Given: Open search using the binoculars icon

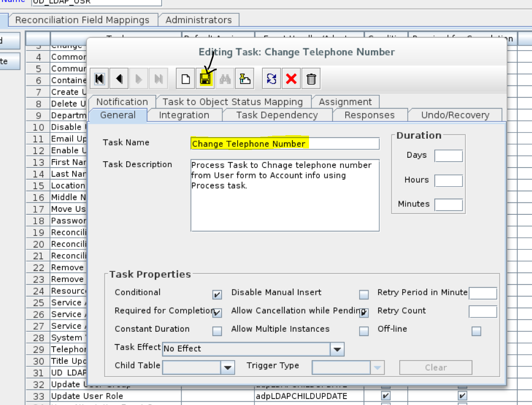Looking at the screenshot, I should (x=225, y=78).
